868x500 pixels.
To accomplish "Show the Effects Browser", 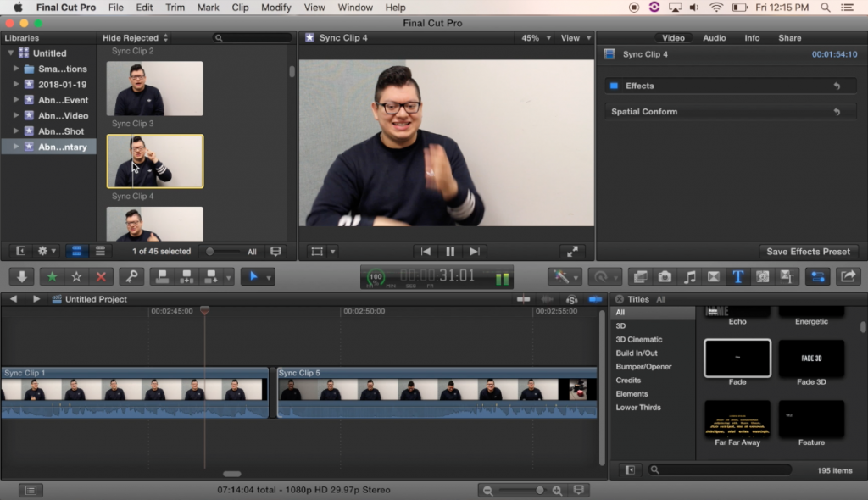I will 641,276.
